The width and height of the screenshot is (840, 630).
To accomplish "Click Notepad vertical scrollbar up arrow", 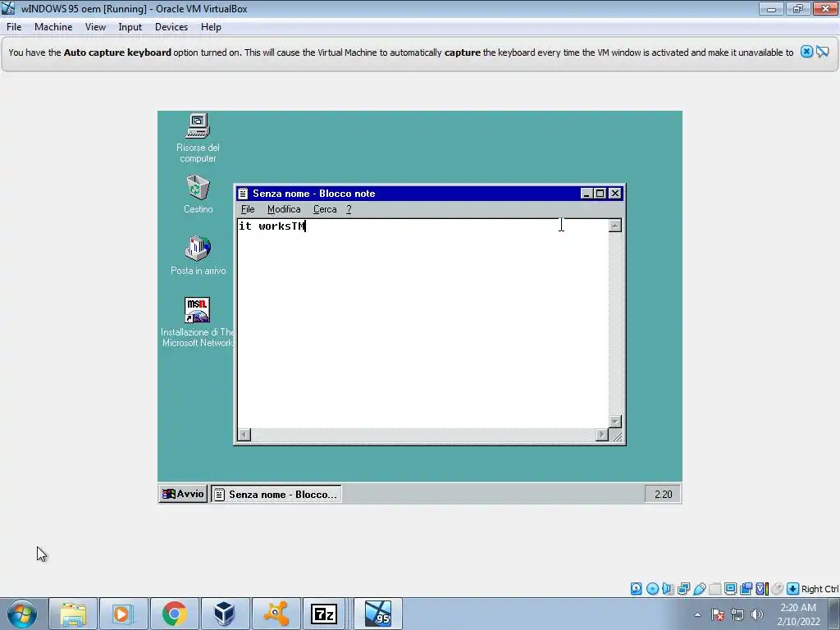I will point(615,226).
